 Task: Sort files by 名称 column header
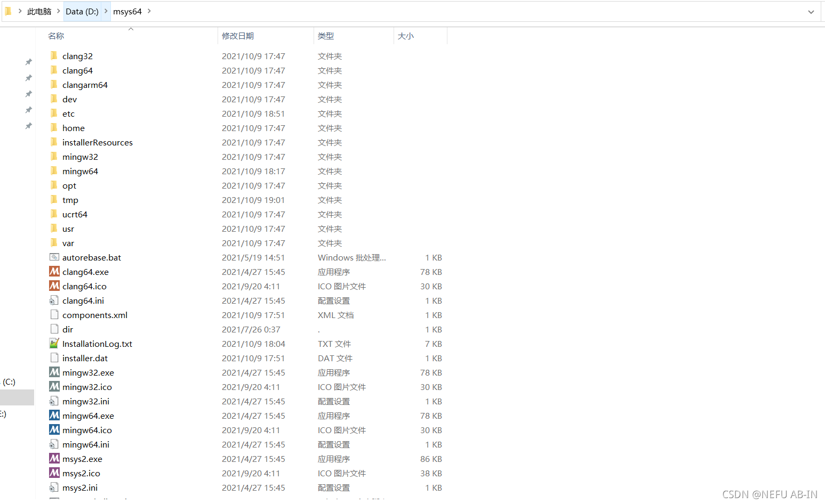tap(56, 36)
